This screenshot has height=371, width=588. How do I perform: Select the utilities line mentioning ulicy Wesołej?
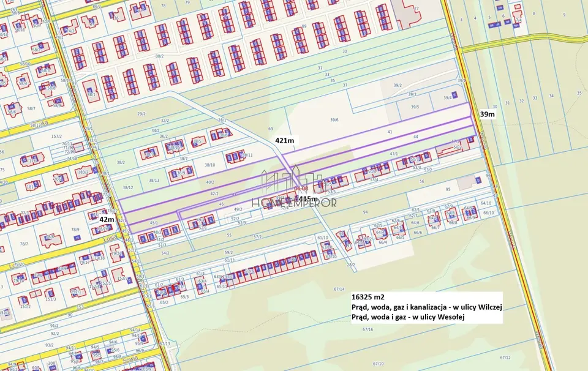[408, 317]
